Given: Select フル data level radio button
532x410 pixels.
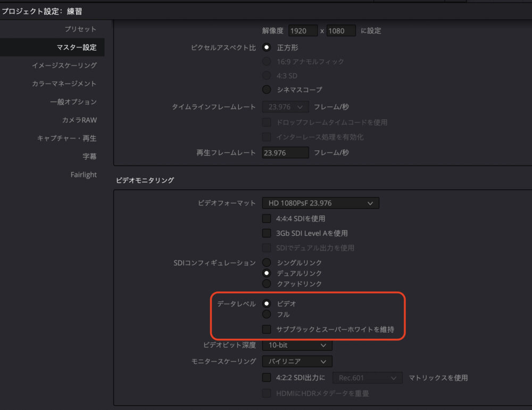Looking at the screenshot, I should pyautogui.click(x=267, y=314).
